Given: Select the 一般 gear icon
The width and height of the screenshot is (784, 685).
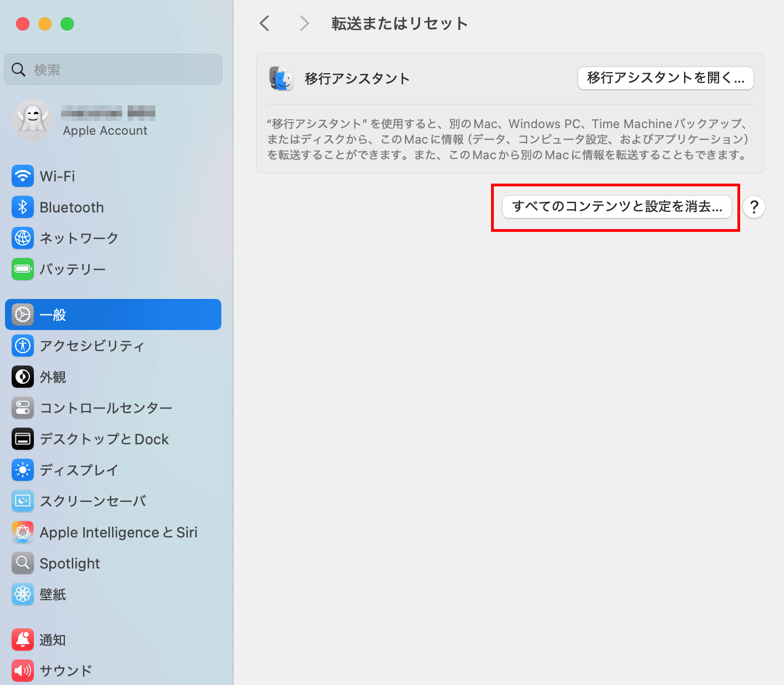Looking at the screenshot, I should point(23,315).
